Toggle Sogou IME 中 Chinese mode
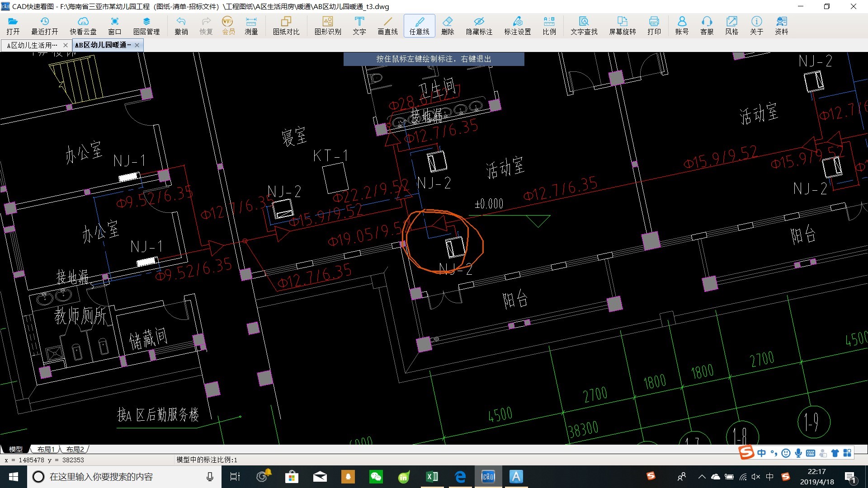This screenshot has width=868, height=488. (x=762, y=453)
